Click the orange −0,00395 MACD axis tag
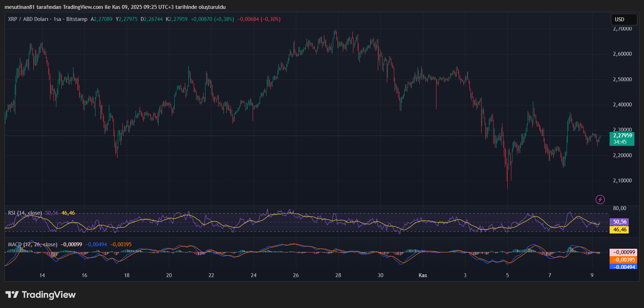This screenshot has height=308, width=644. pos(624,260)
